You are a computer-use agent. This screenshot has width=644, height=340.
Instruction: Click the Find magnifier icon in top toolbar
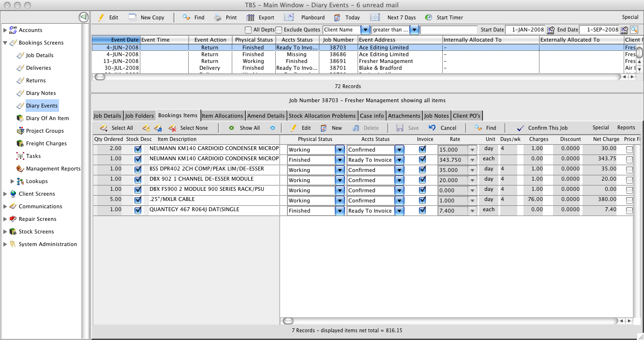pyautogui.click(x=186, y=17)
